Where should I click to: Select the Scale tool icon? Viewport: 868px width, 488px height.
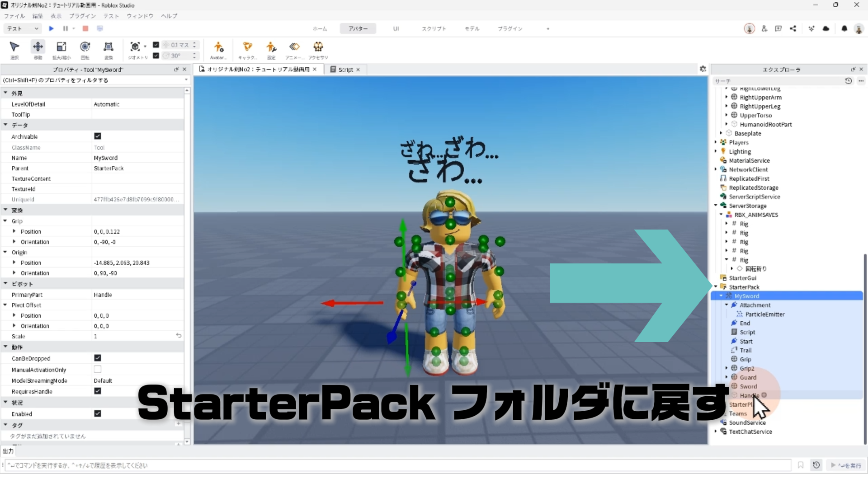(x=61, y=47)
